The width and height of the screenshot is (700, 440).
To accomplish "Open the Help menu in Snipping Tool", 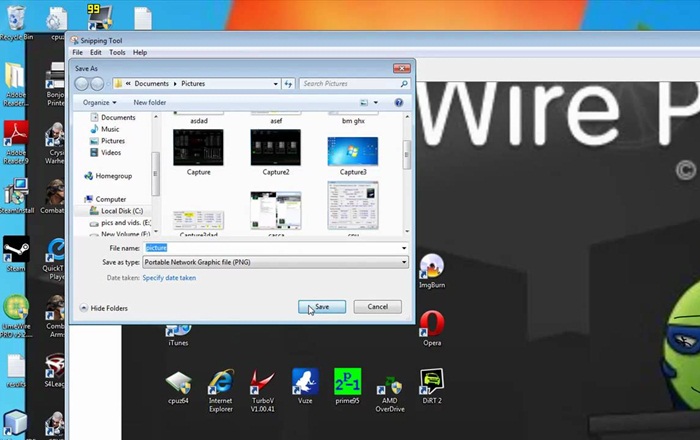I will click(x=140, y=52).
